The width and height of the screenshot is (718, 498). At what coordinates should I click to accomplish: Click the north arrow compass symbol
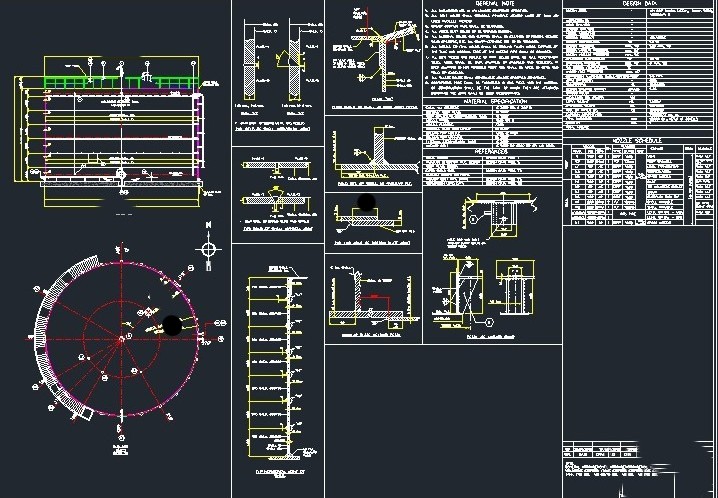208,248
